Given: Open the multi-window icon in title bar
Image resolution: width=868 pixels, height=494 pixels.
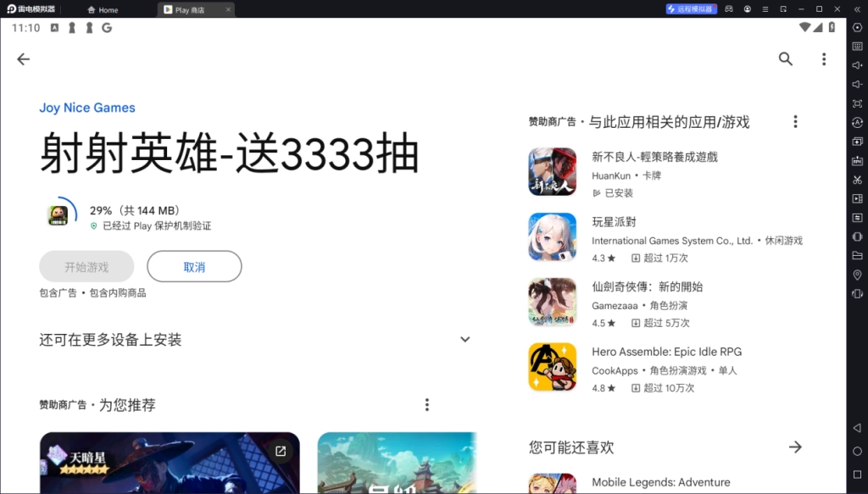Looking at the screenshot, I should [783, 8].
